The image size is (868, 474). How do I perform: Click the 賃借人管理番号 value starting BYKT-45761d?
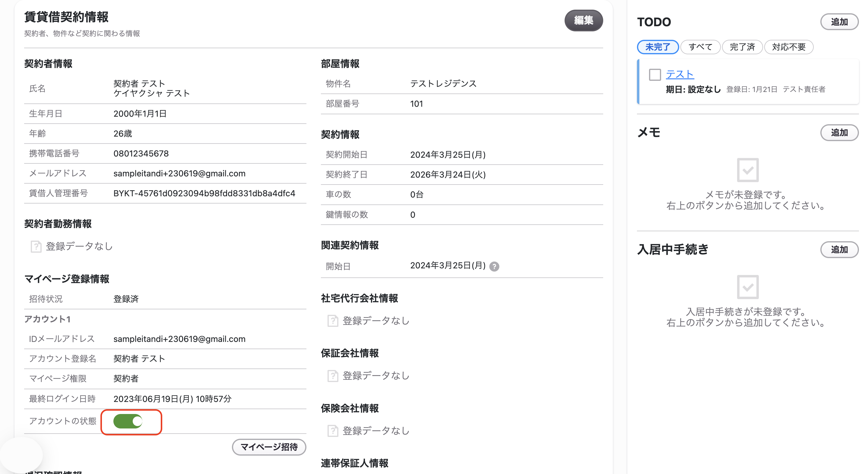204,193
